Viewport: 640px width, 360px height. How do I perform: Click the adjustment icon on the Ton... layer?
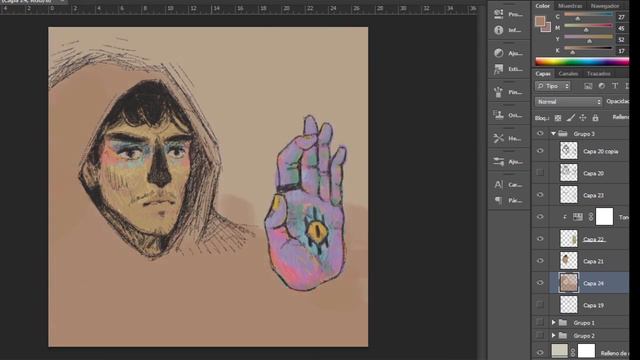pyautogui.click(x=578, y=217)
